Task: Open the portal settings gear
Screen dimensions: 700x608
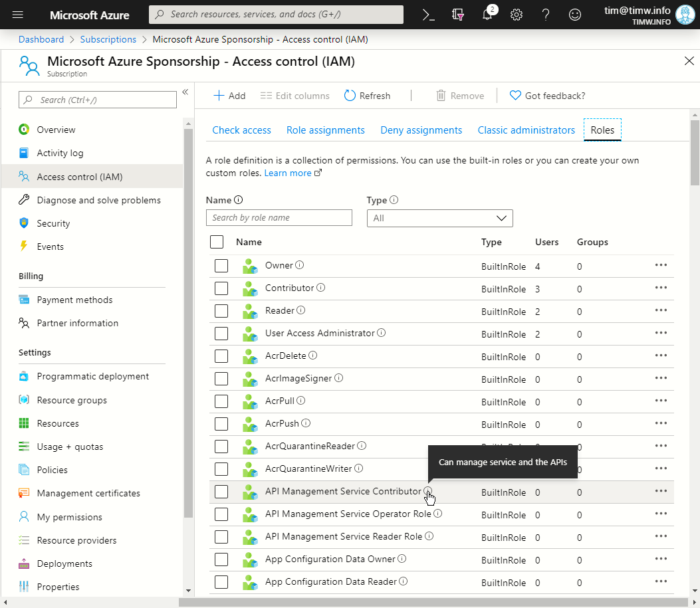Action: pos(516,15)
